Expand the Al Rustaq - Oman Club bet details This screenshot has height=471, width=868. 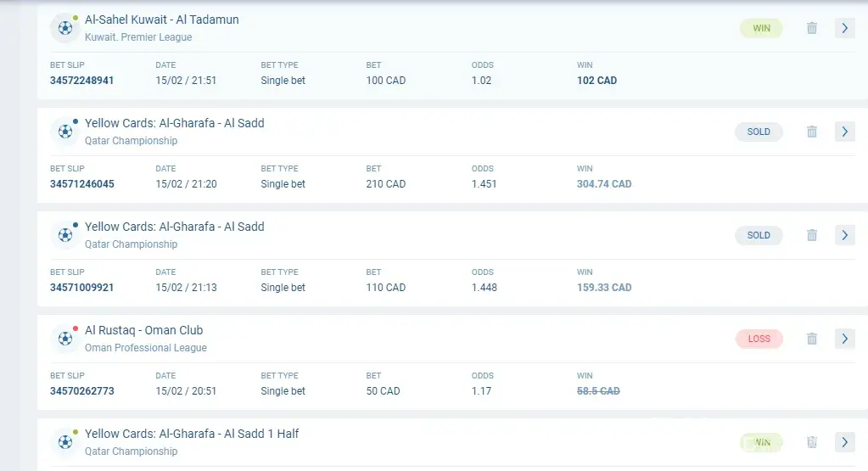[844, 339]
